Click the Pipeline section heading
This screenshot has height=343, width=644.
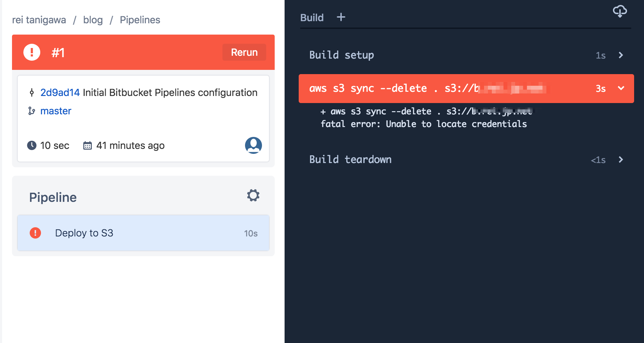(x=53, y=197)
